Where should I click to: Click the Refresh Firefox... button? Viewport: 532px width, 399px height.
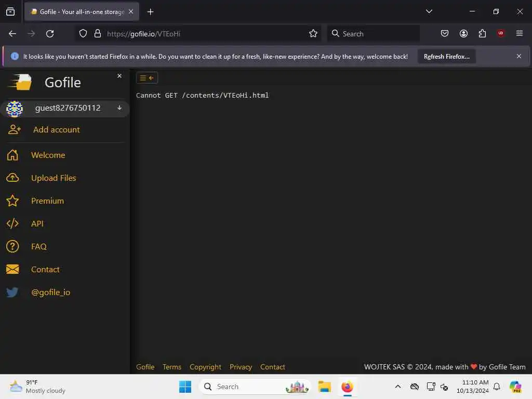coord(446,57)
